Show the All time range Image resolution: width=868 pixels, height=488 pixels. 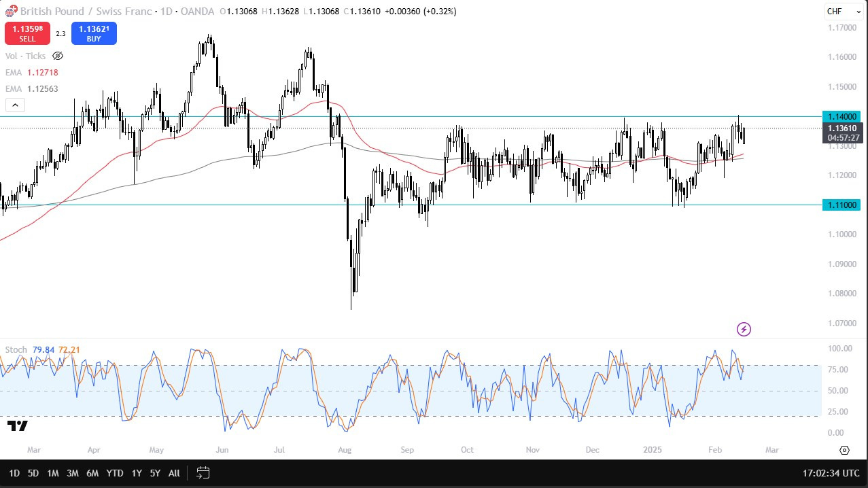tap(174, 473)
